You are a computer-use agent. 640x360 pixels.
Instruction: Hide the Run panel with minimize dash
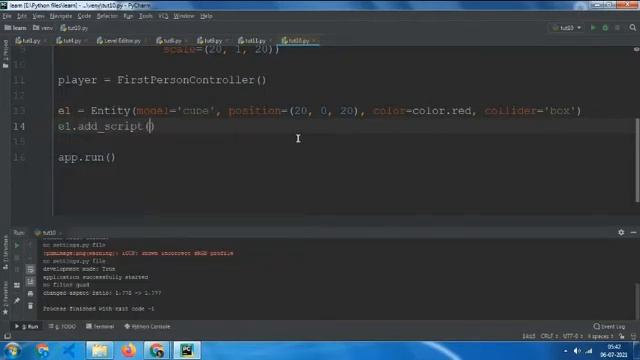pyautogui.click(x=633, y=232)
